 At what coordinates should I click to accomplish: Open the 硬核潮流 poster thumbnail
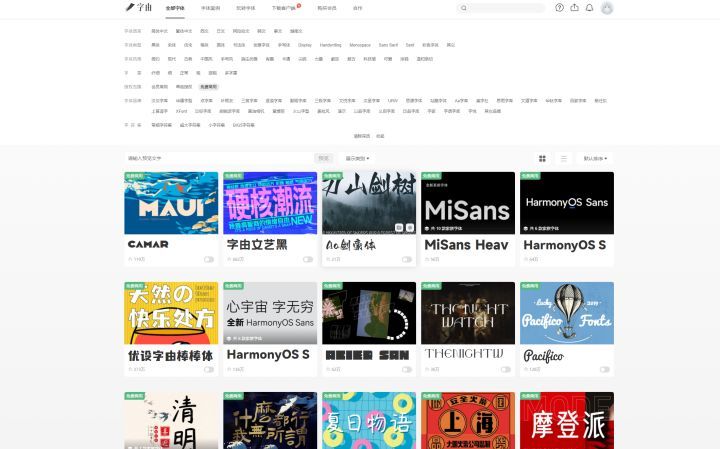pos(270,203)
